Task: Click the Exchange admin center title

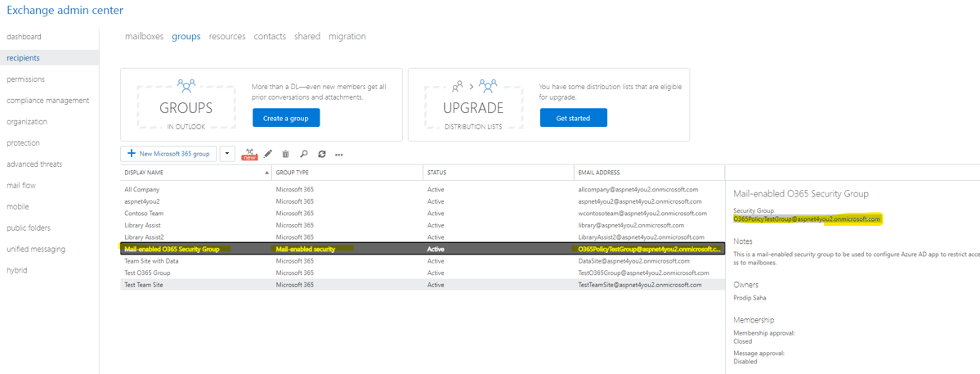Action: click(65, 10)
